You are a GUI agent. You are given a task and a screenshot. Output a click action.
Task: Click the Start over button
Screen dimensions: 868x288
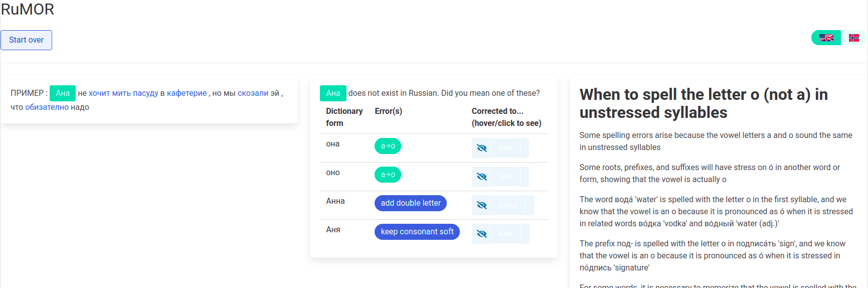[26, 40]
